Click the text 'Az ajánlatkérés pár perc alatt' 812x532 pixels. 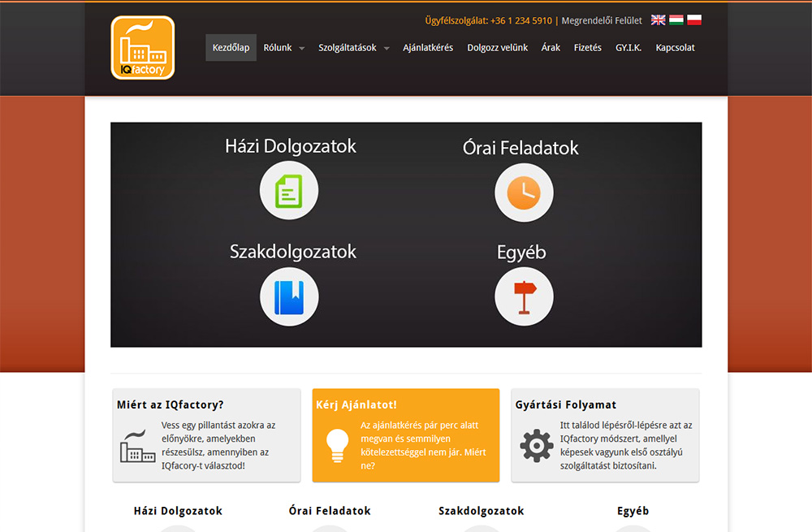tap(420, 426)
